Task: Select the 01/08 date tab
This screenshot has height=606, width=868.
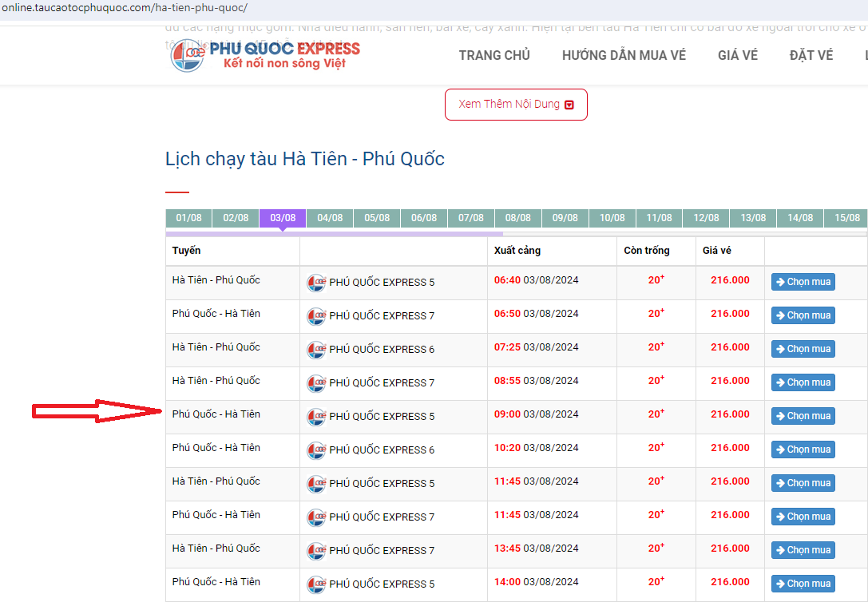Action: (x=188, y=218)
